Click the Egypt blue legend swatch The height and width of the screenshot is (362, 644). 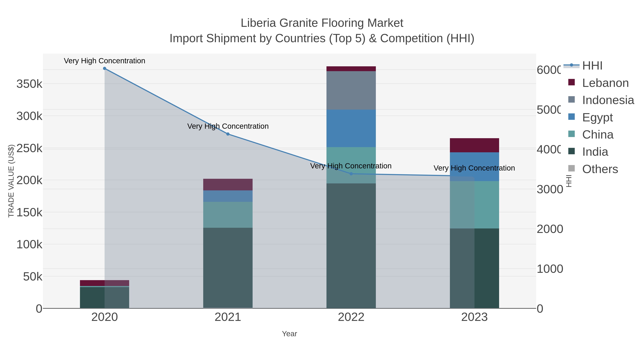coord(572,117)
